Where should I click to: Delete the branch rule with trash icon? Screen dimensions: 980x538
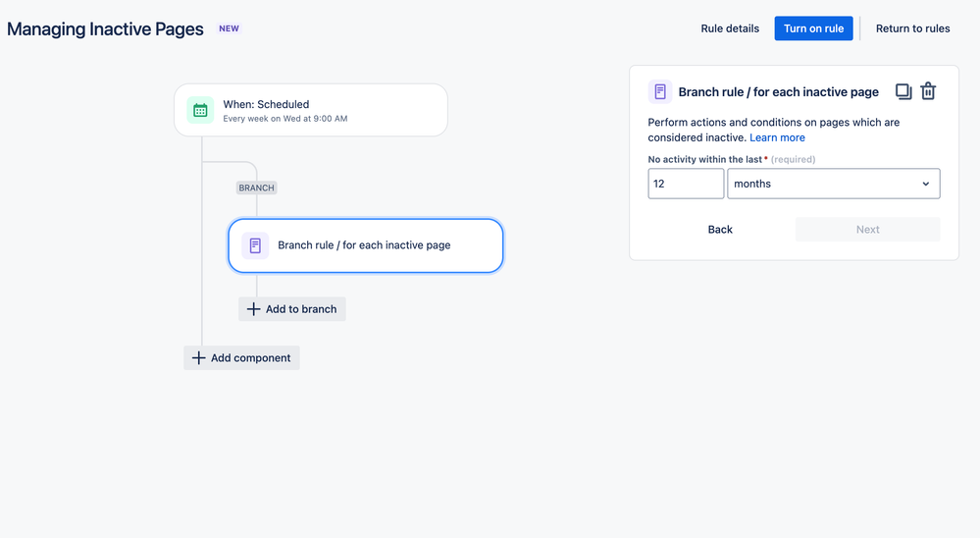point(928,91)
